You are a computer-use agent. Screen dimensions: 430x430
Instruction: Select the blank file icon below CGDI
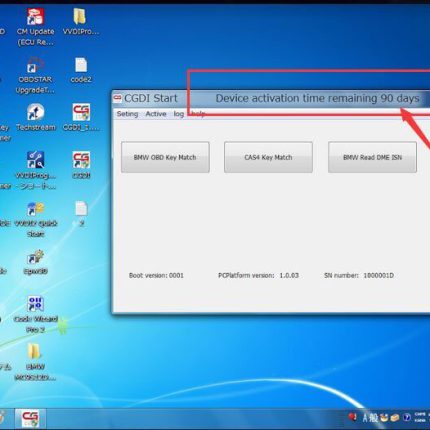coord(81,214)
